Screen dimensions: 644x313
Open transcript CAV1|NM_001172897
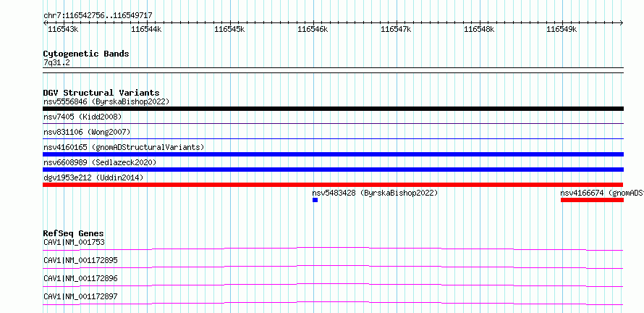(80, 296)
